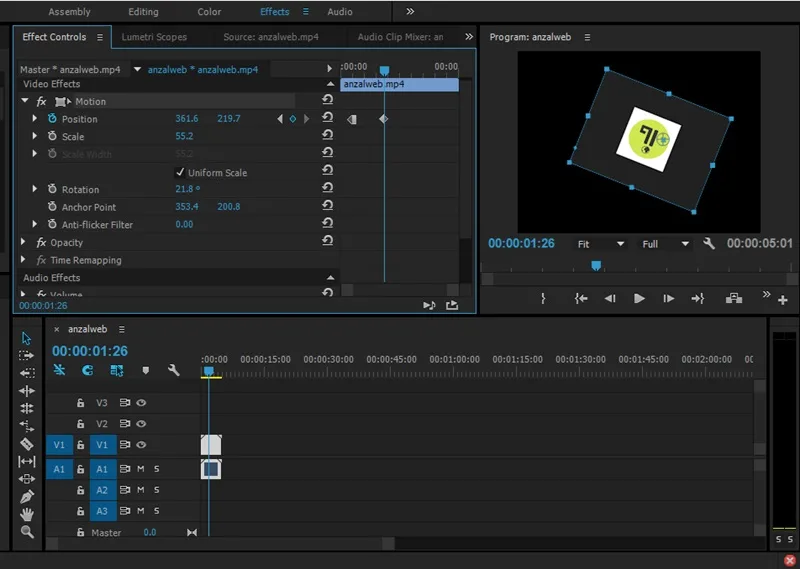Select the Pen tool in the toolbar
The width and height of the screenshot is (800, 569).
tap(27, 496)
